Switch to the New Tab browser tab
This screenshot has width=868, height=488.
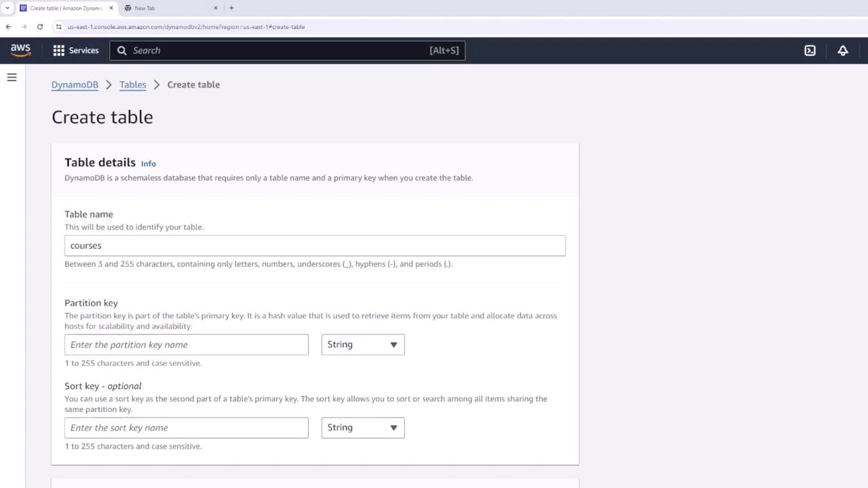click(170, 8)
